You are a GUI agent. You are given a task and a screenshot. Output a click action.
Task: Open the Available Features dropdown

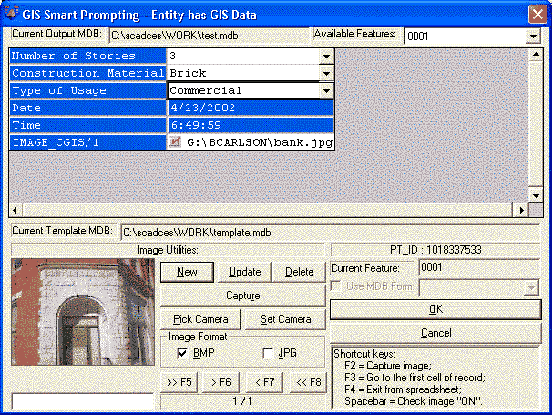point(533,36)
